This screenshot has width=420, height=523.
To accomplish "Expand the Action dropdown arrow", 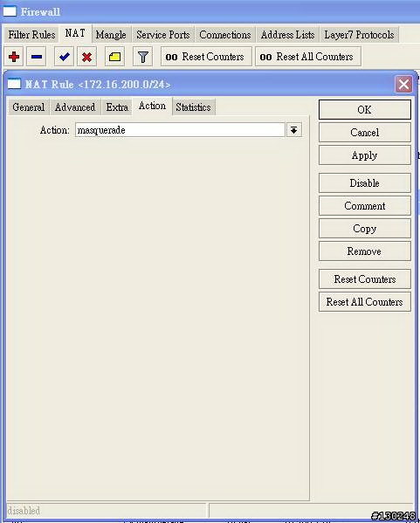I will click(x=294, y=130).
